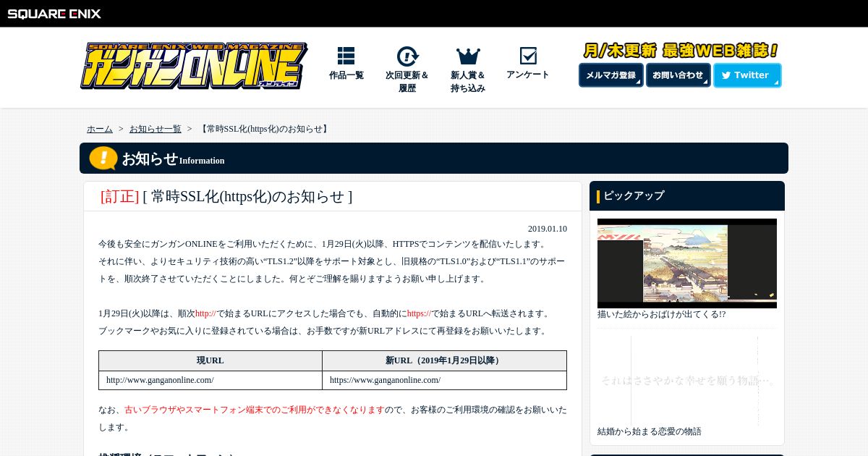Viewport: 868px width, 456px height.
Task: Open the 描いた絵からおばけが出てくる thumbnail
Action: tap(687, 263)
